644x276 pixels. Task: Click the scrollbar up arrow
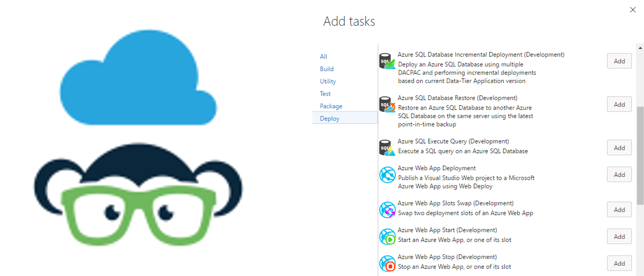(x=640, y=47)
